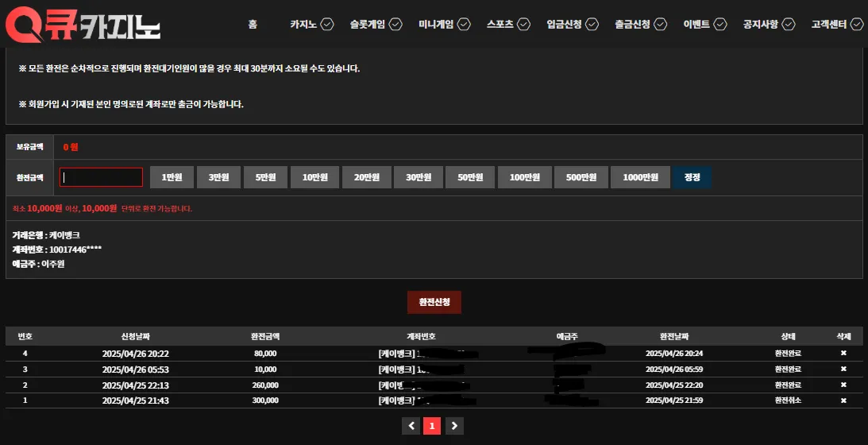Viewport: 868px width, 445px height.
Task: Delete withdrawal row number 3
Action: 843,369
